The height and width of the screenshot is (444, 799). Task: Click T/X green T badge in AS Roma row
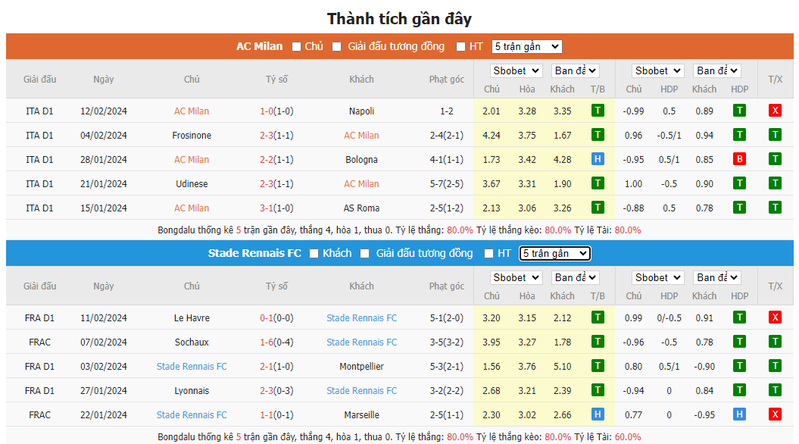[x=775, y=208]
